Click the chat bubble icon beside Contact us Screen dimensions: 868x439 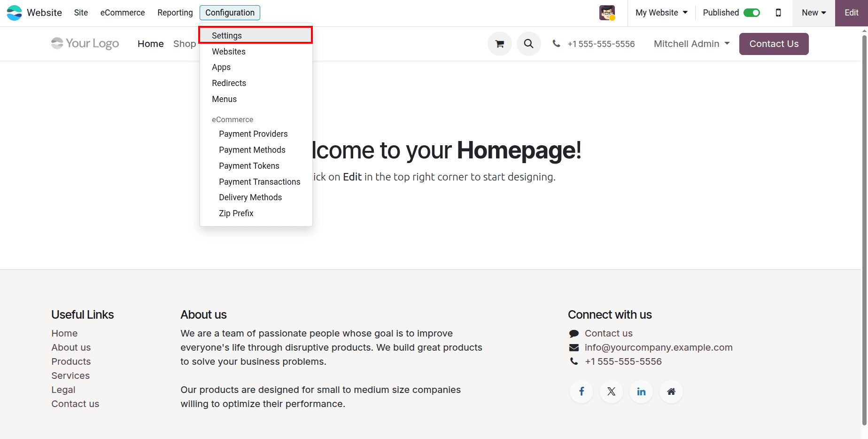coord(574,334)
